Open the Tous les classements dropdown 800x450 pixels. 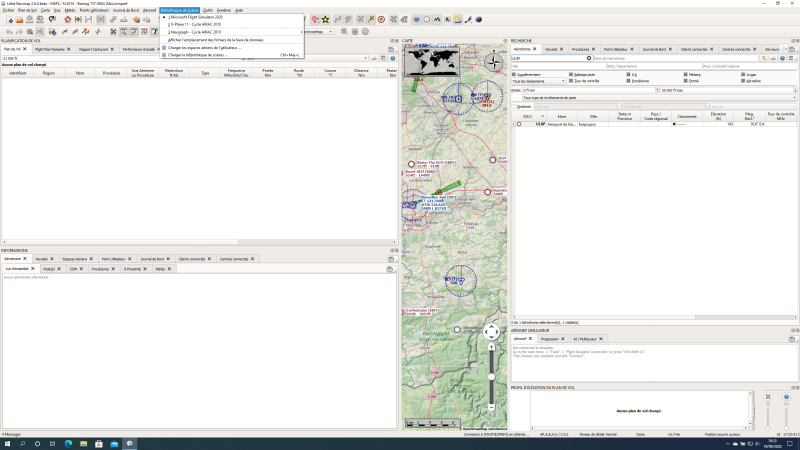click(538, 81)
